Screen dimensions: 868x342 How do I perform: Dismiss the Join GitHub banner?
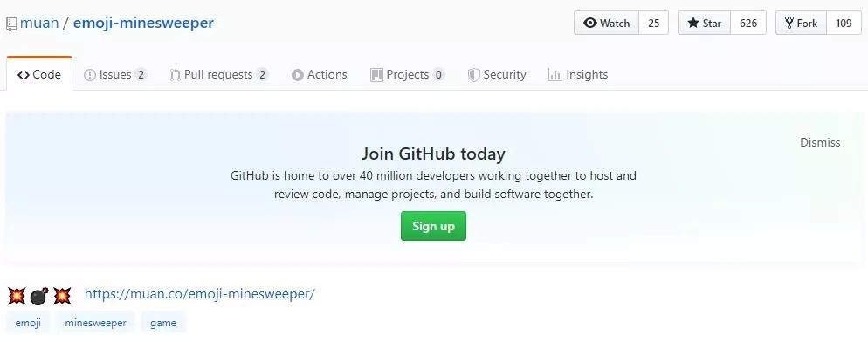pyautogui.click(x=820, y=142)
